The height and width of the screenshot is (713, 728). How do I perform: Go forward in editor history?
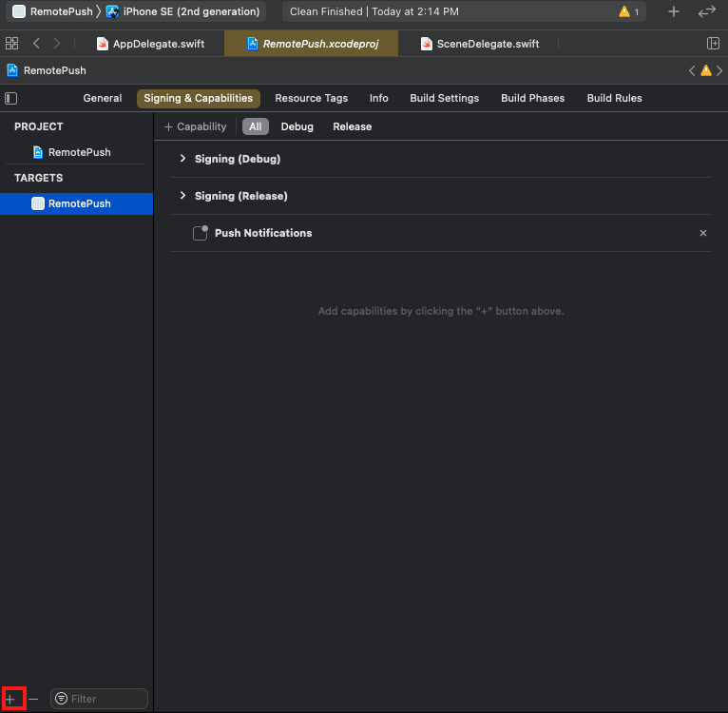(x=57, y=44)
